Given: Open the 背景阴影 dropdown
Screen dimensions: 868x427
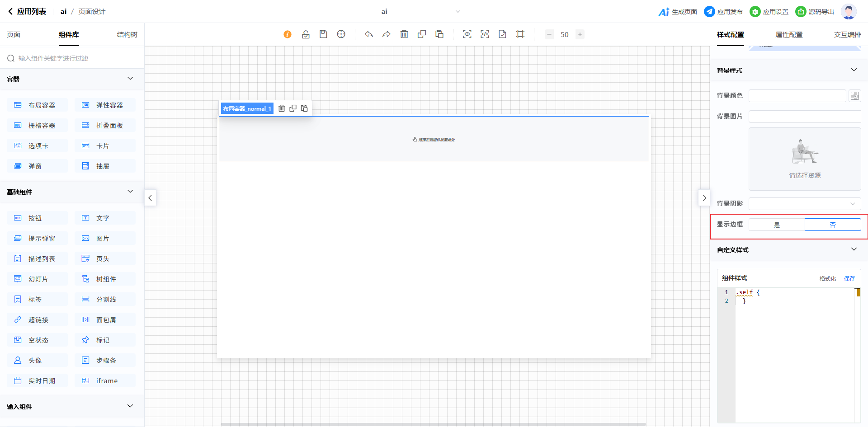Looking at the screenshot, I should pos(805,204).
